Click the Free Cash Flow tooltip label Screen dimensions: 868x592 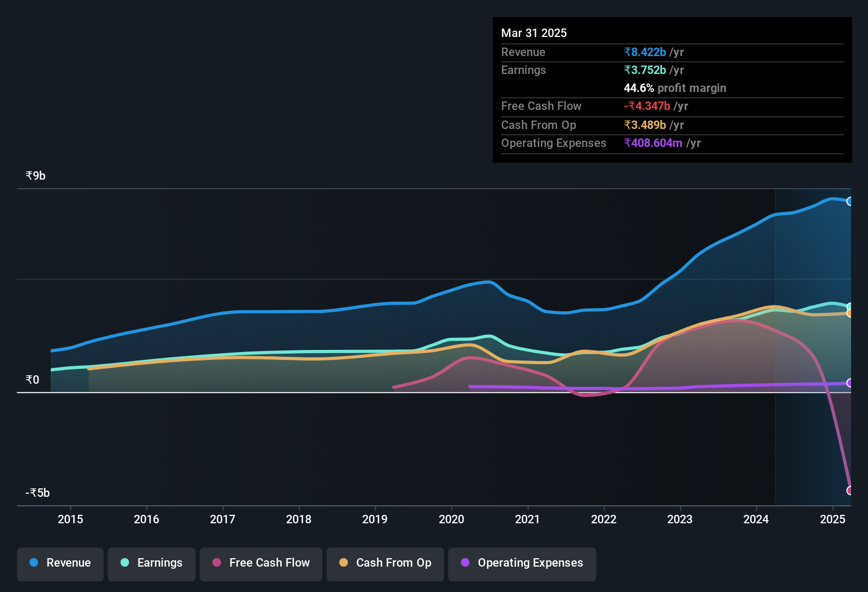(541, 106)
